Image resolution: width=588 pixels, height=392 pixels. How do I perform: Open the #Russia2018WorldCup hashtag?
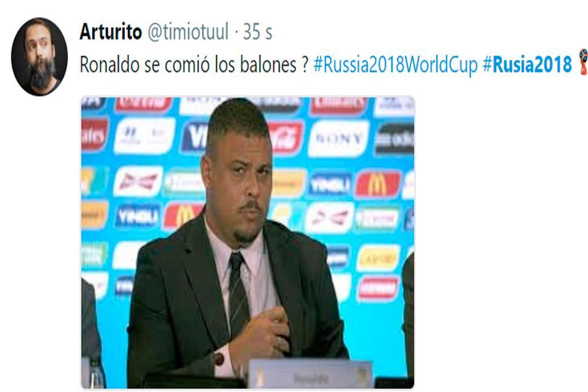point(396,65)
